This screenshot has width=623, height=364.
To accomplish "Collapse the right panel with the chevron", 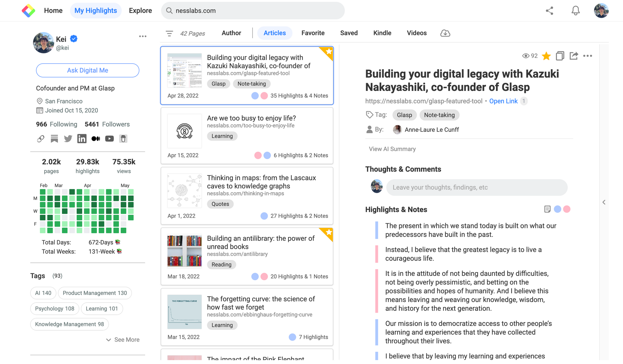I will pos(604,202).
